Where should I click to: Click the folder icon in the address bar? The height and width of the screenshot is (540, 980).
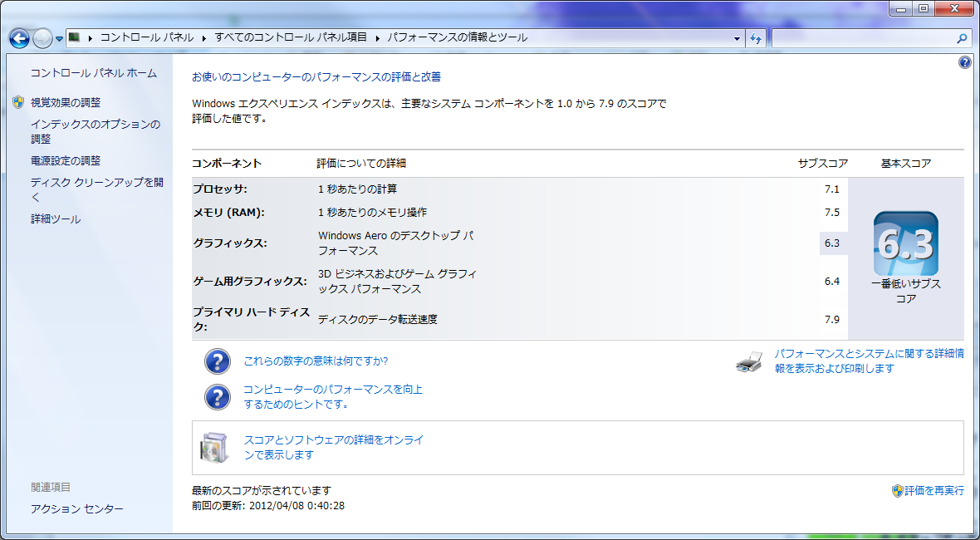[74, 37]
